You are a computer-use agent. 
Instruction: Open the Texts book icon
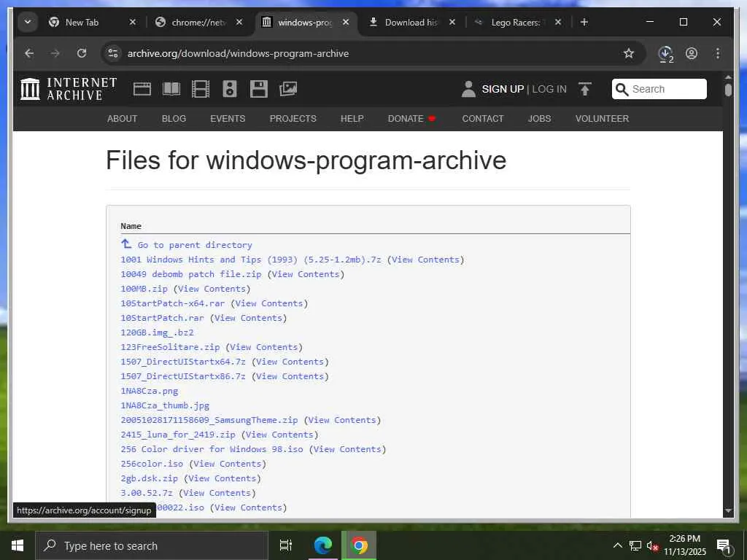(x=171, y=89)
